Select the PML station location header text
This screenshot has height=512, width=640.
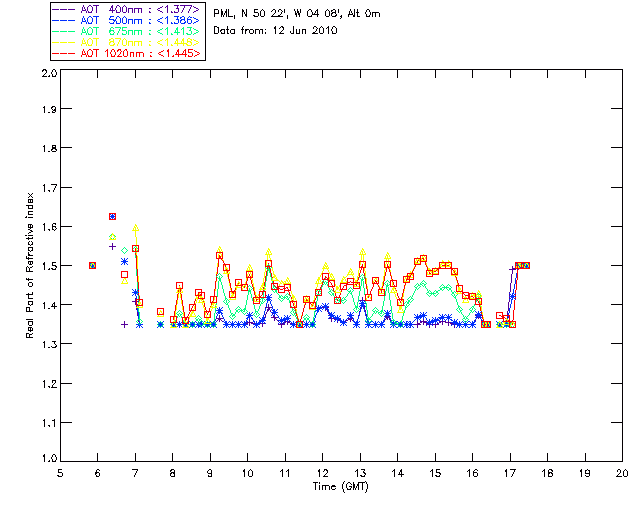coord(297,13)
